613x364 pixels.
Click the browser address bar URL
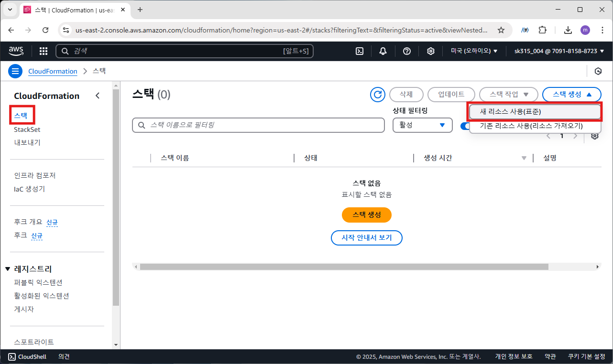(281, 30)
